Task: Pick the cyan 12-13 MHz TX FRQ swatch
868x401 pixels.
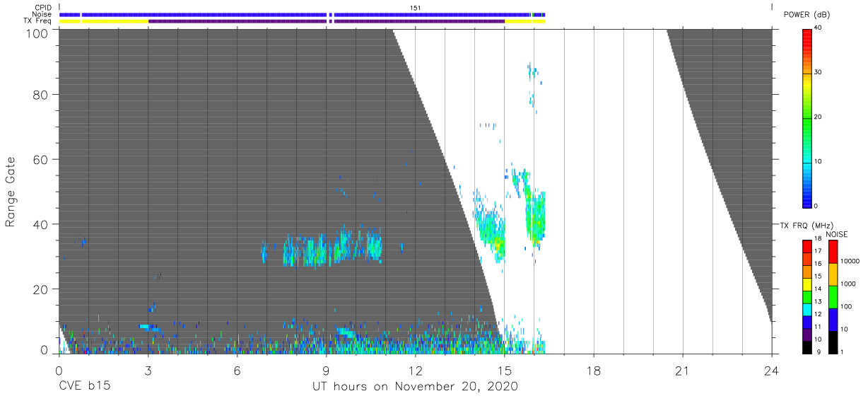Action: (x=807, y=308)
